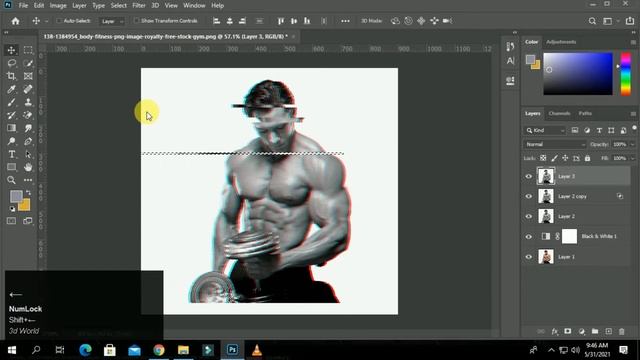
Task: Hide Layer 2 copy visibility eye
Action: (529, 196)
